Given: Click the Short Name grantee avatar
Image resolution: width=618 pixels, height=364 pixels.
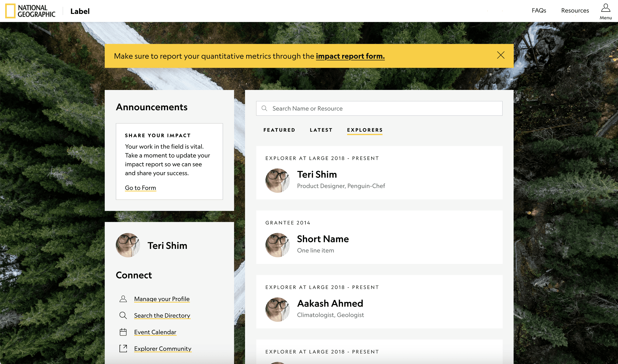Looking at the screenshot, I should point(277,245).
